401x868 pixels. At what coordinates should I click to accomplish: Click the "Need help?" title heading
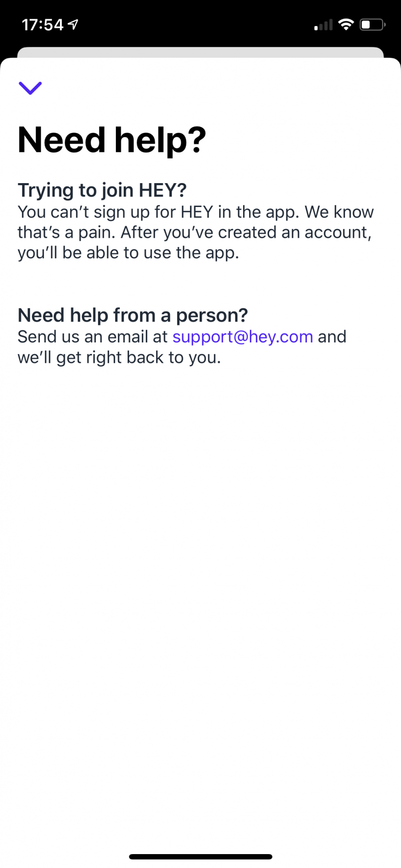click(112, 141)
